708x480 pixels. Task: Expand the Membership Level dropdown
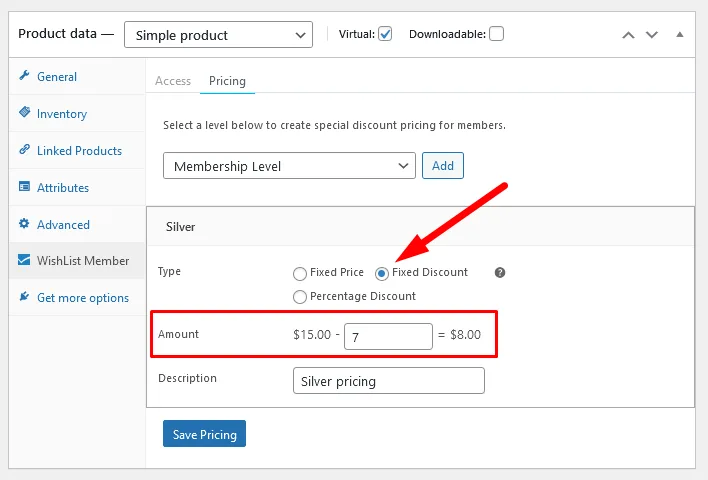point(289,166)
